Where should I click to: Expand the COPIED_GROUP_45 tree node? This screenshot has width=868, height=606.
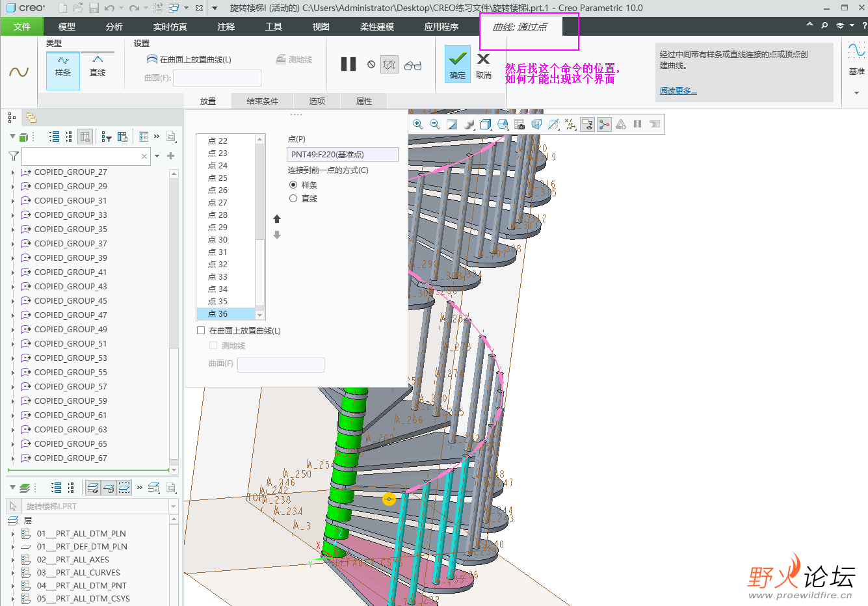pos(12,301)
